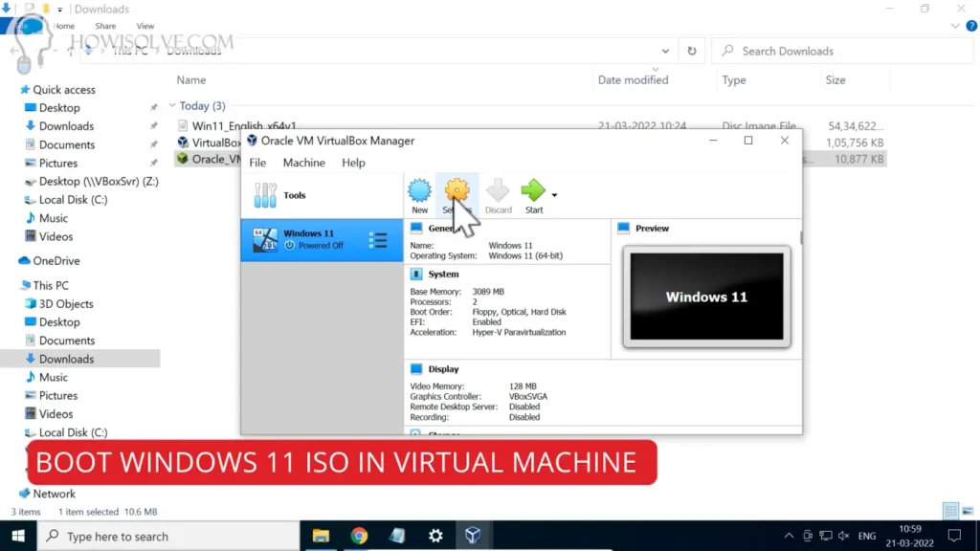This screenshot has height=551, width=980.
Task: Sort files by Name column
Action: pos(191,80)
